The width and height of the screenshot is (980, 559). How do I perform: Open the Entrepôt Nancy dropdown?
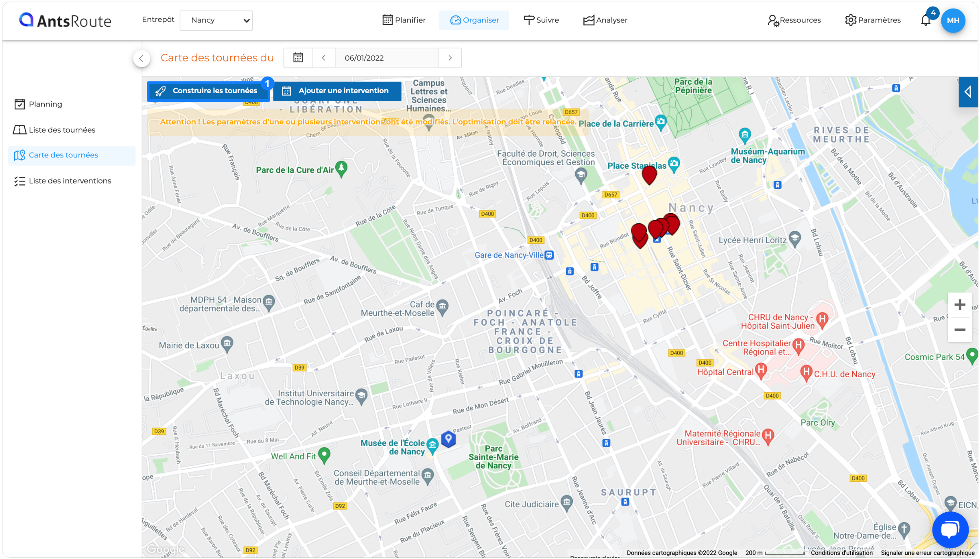(x=216, y=20)
